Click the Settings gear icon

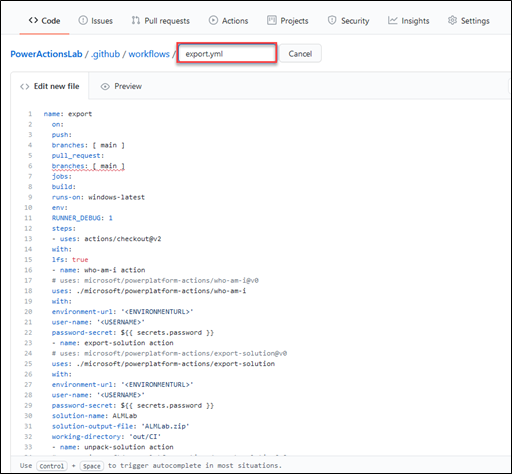coord(452,20)
